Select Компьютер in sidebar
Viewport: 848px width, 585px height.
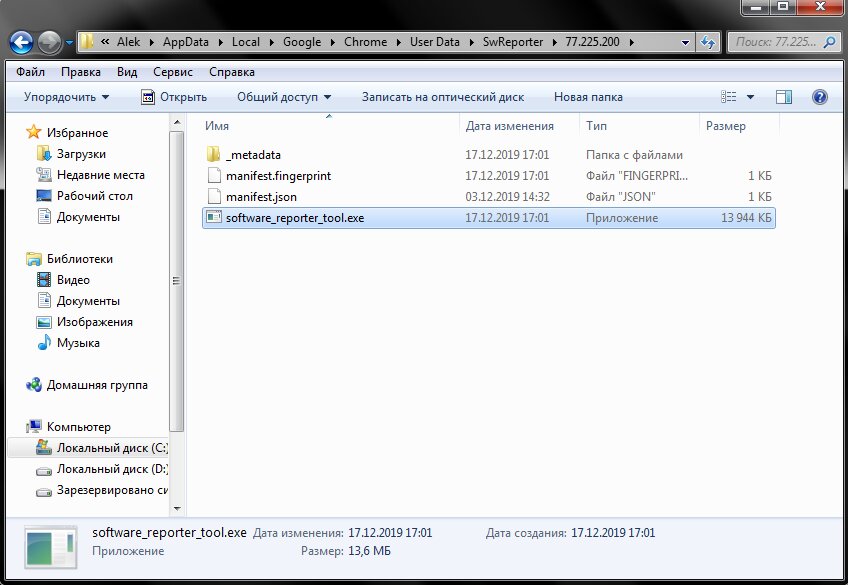coord(78,427)
